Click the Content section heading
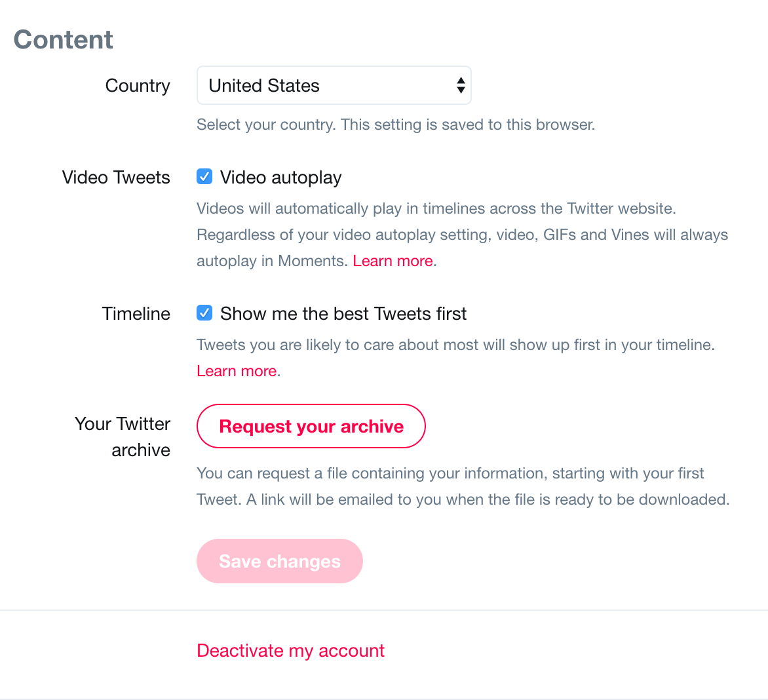This screenshot has height=700, width=768. coord(63,39)
